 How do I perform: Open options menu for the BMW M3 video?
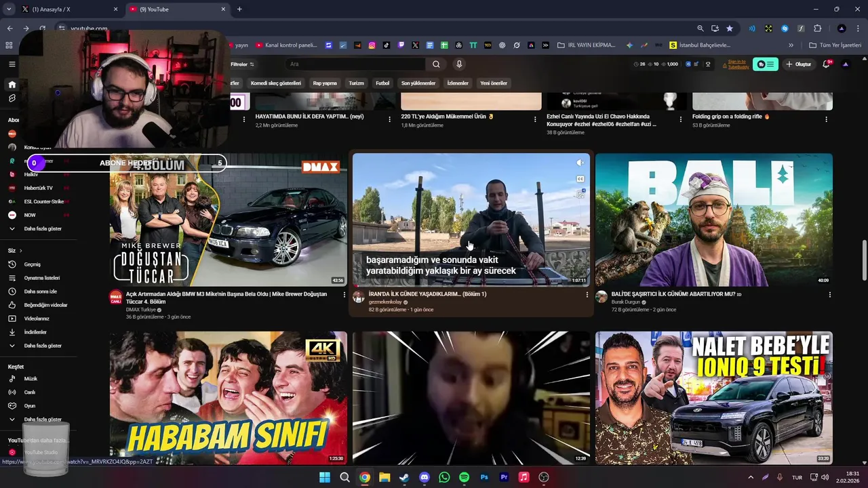coord(344,295)
